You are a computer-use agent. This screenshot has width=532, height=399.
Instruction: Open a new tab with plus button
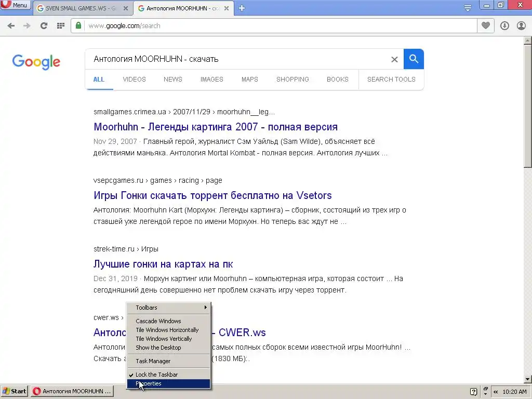coord(242,8)
